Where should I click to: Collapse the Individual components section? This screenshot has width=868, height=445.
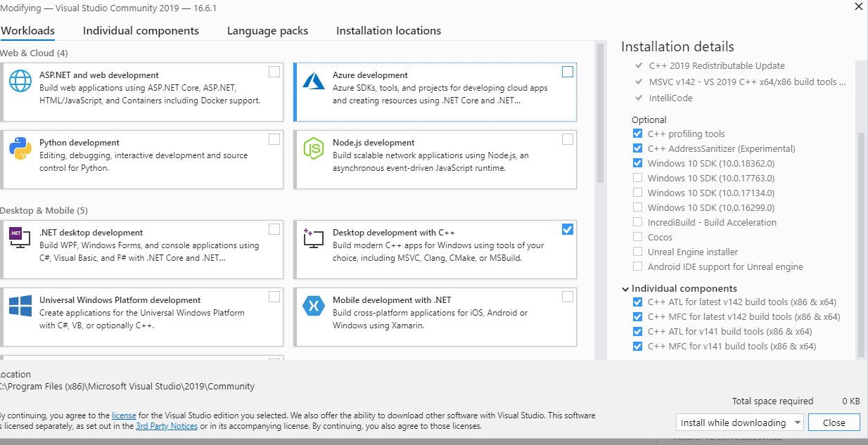pyautogui.click(x=625, y=288)
